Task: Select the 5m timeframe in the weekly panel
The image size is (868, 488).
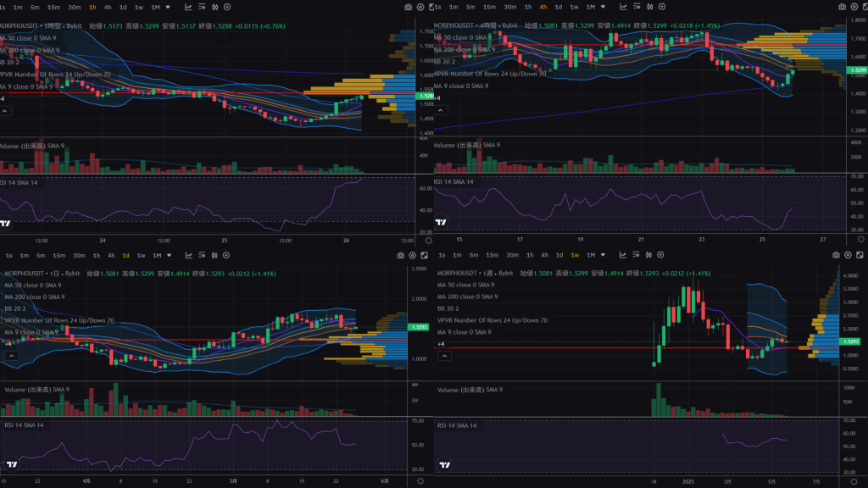Action: click(x=474, y=254)
